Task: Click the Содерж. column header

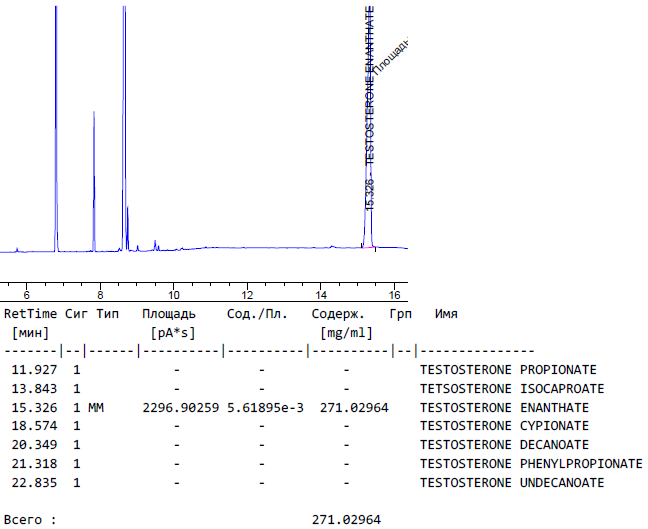Action: 338,314
